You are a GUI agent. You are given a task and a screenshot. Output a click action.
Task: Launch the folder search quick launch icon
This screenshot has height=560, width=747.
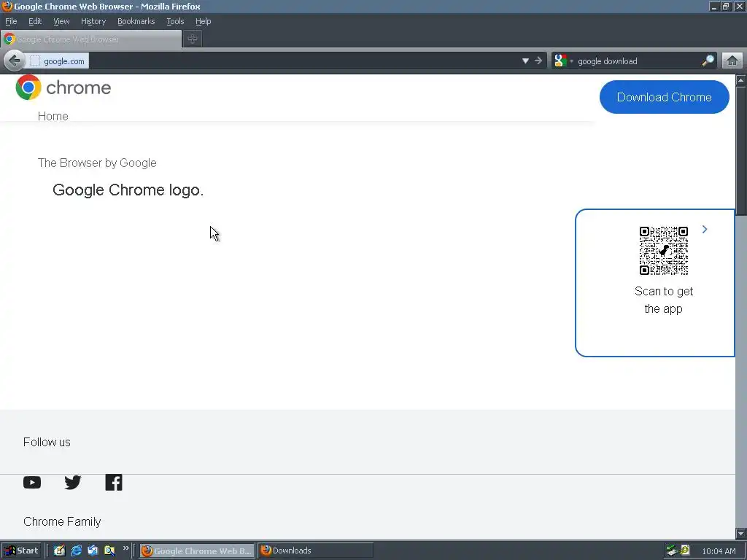point(109,551)
